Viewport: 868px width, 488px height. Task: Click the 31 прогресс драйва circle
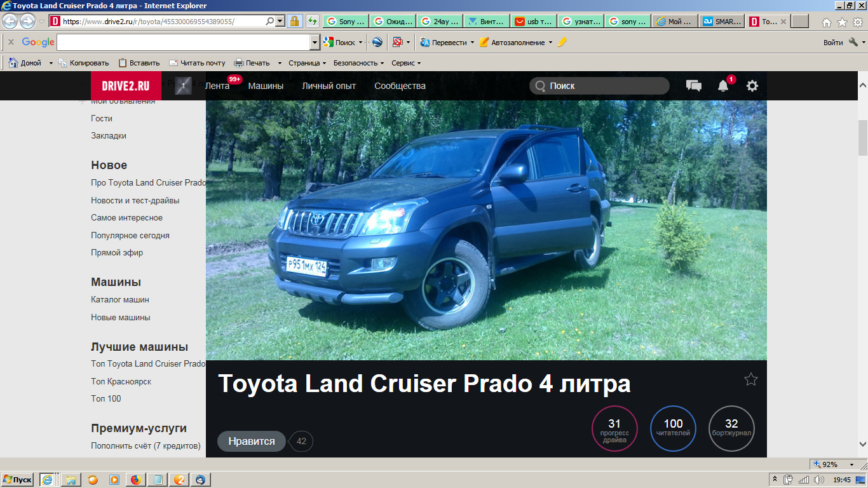(614, 428)
